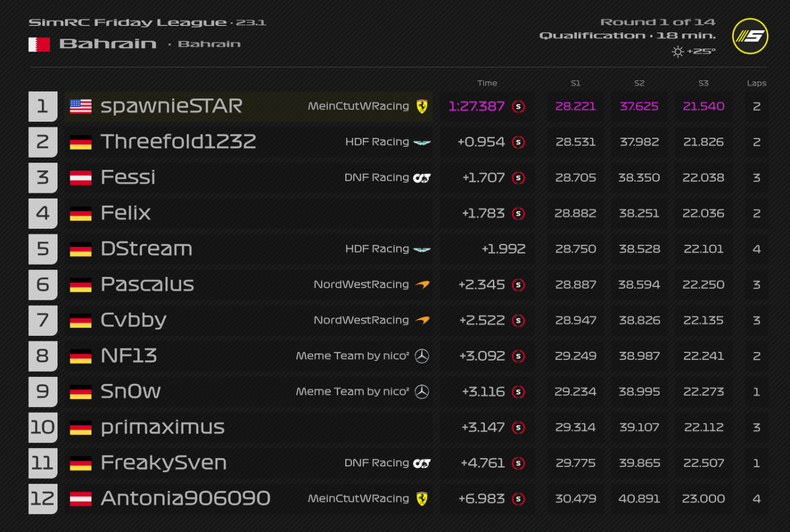
Task: Click the SimRC logo in top-right corner
Action: (x=749, y=36)
